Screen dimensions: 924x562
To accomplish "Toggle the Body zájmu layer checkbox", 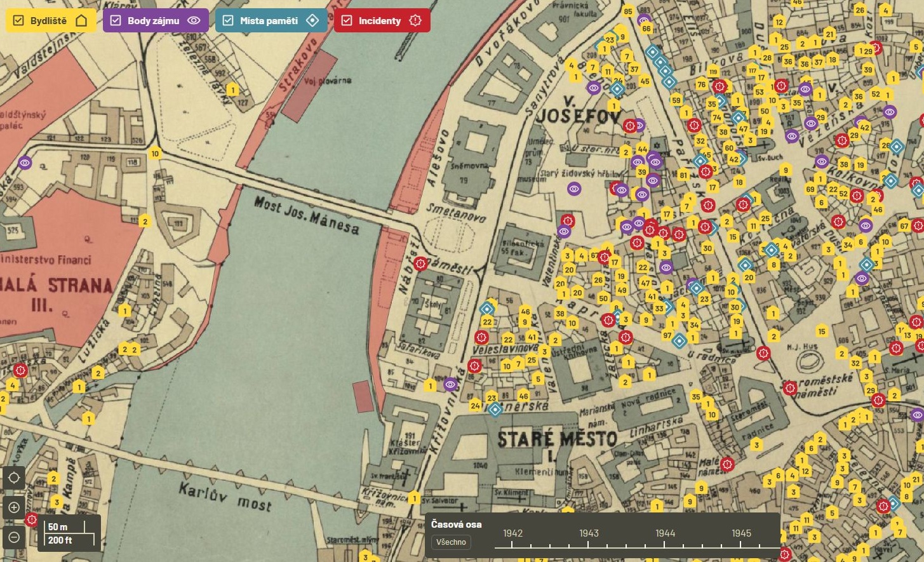I will 116,21.
